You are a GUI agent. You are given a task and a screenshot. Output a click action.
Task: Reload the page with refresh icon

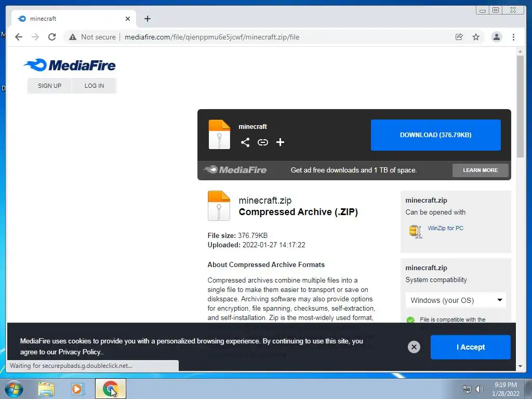click(x=52, y=37)
